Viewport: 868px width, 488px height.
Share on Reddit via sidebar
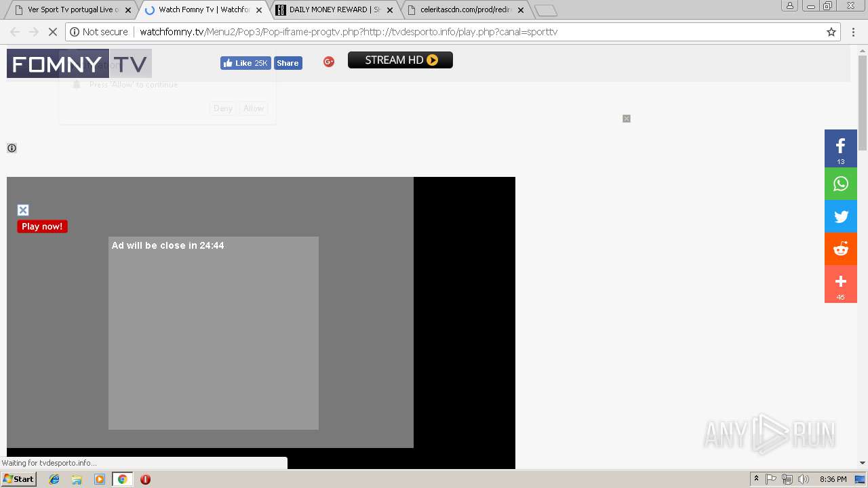(x=841, y=249)
